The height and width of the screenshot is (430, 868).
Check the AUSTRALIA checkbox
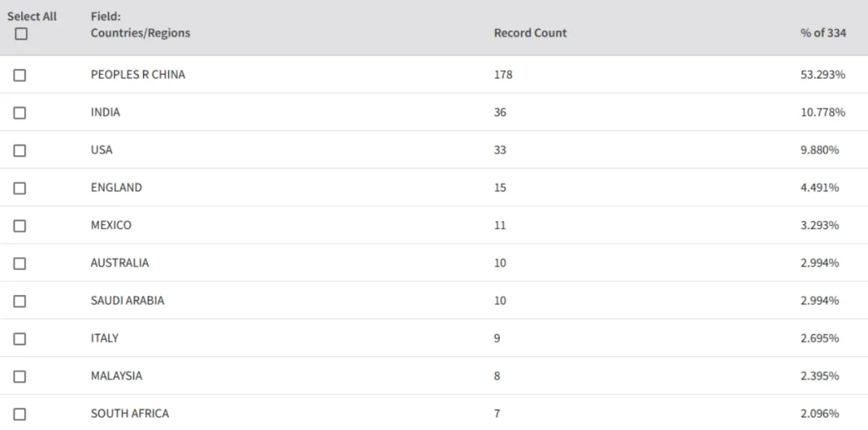[19, 263]
